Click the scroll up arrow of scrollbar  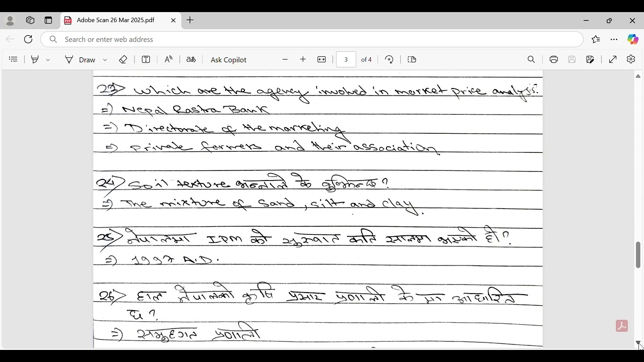pyautogui.click(x=638, y=76)
